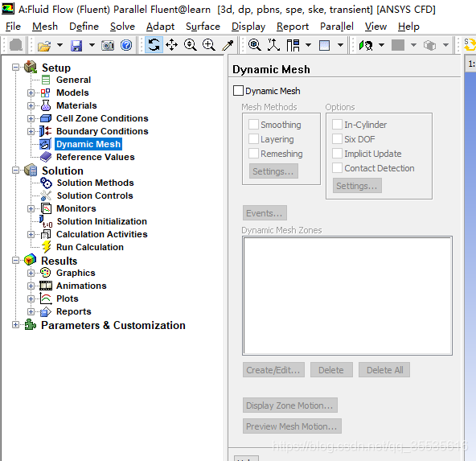Enable the Dynamic Mesh checkbox
This screenshot has width=476, height=461.
tap(238, 90)
